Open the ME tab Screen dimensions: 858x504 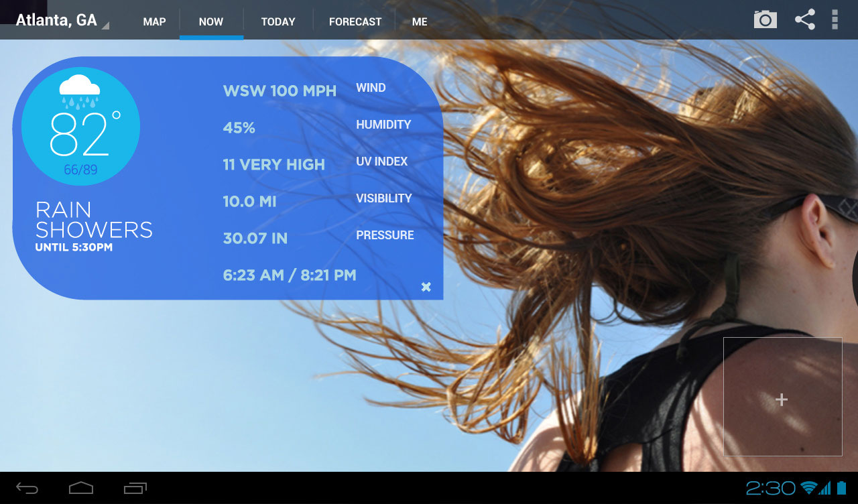420,21
